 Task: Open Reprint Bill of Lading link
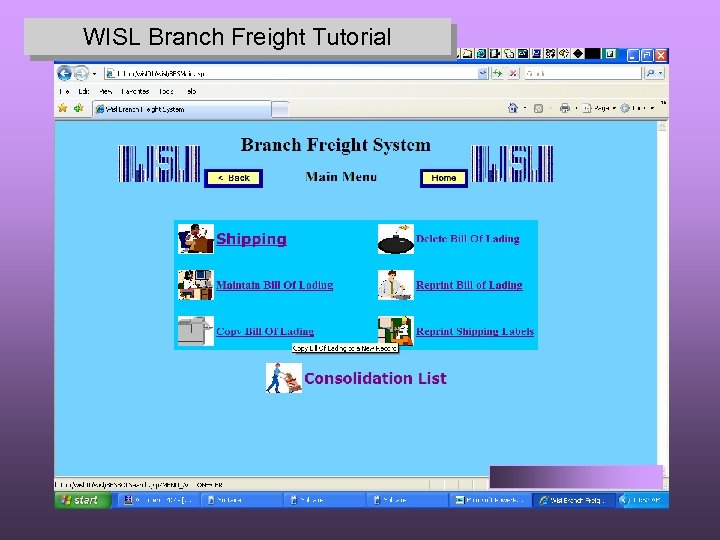tap(469, 285)
